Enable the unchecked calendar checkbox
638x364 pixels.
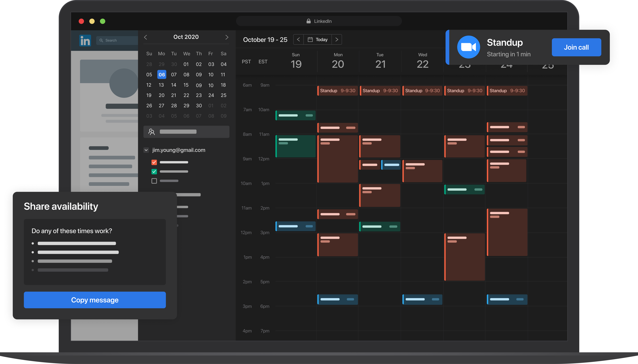tap(154, 181)
